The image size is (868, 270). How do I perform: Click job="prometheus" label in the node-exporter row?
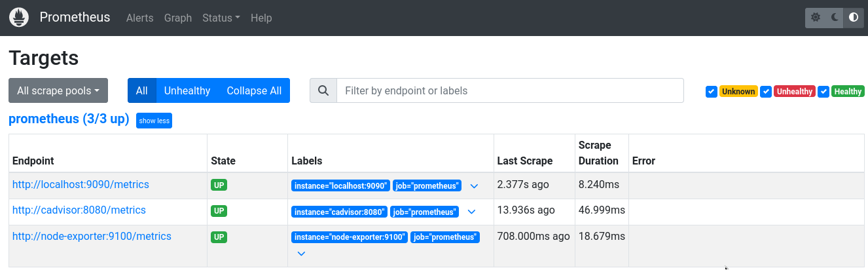445,237
